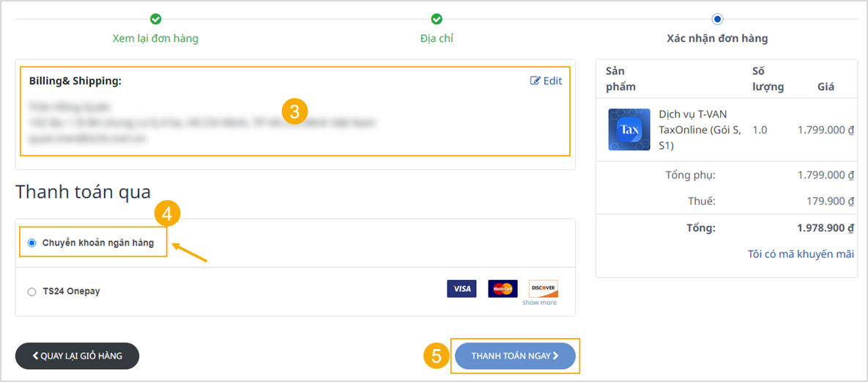Click the green checkmark above Địa chỉ

(437, 19)
